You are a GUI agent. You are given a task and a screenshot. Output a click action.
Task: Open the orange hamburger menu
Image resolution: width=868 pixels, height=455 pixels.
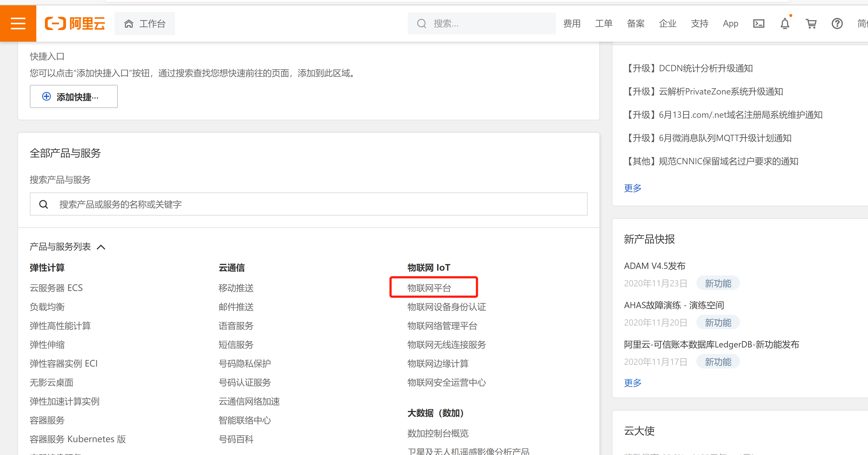click(x=18, y=23)
